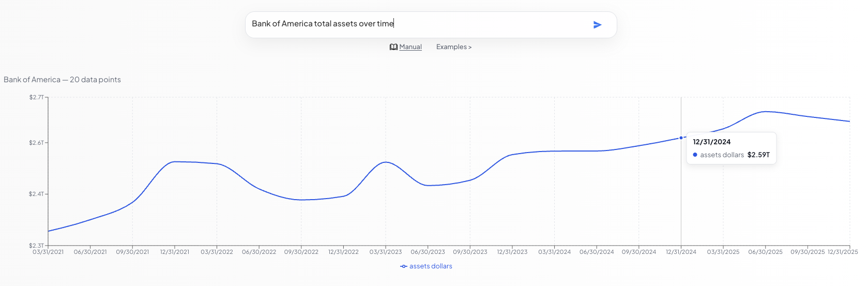Viewport: 868px width, 286px height.
Task: Click the 03/31/2023 date label
Action: (386, 252)
